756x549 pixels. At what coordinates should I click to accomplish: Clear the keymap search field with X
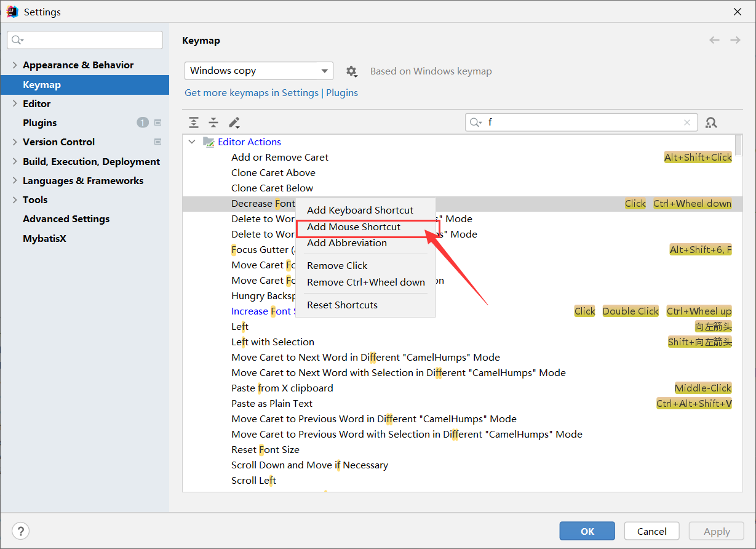point(687,122)
